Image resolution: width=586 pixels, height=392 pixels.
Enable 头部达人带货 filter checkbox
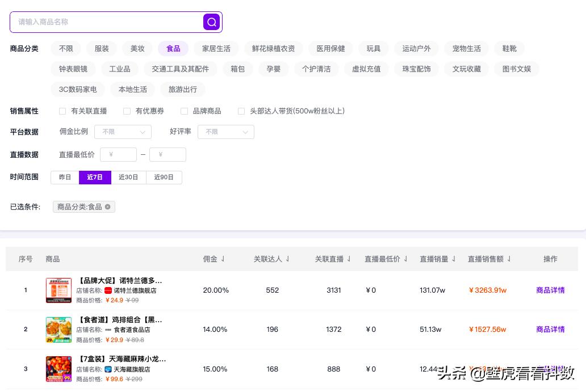pyautogui.click(x=241, y=111)
